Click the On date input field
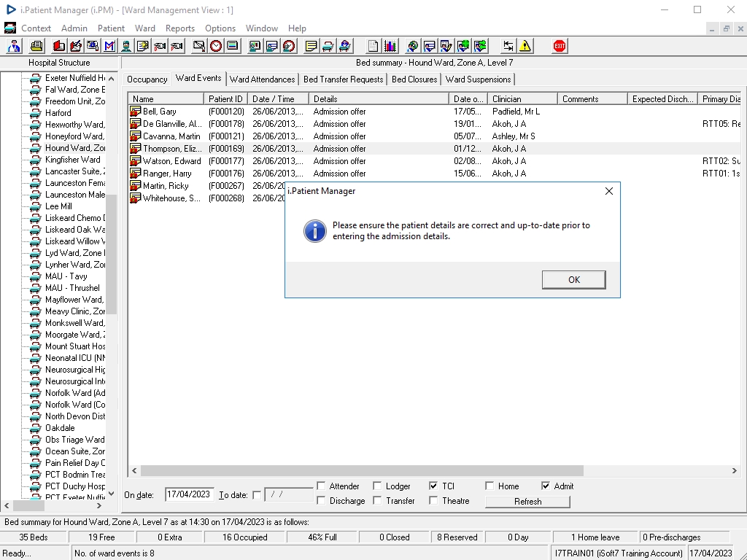The width and height of the screenshot is (747, 560). point(189,495)
